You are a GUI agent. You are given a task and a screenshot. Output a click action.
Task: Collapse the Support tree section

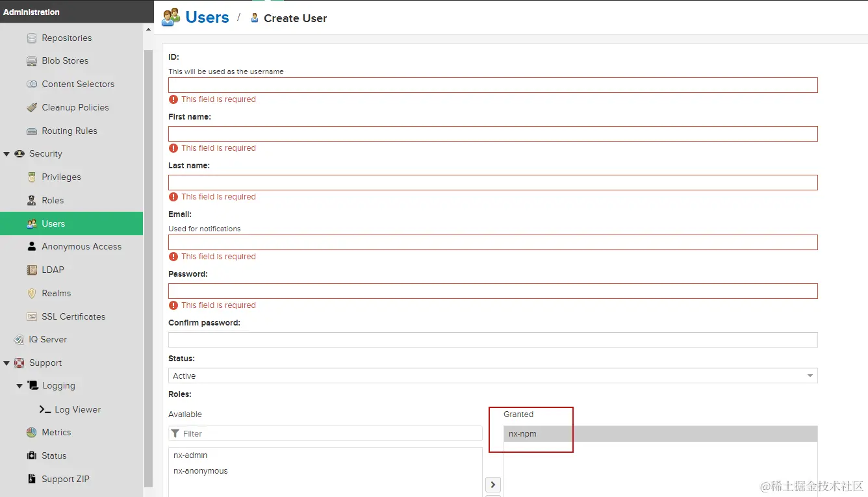6,363
